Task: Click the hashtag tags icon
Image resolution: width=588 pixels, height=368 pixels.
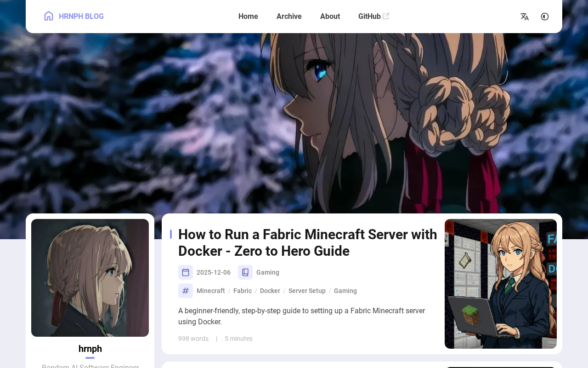Action: click(186, 291)
